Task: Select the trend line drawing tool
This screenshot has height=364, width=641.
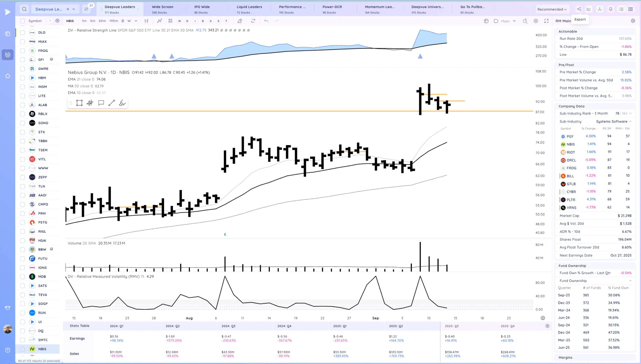Action: click(112, 103)
